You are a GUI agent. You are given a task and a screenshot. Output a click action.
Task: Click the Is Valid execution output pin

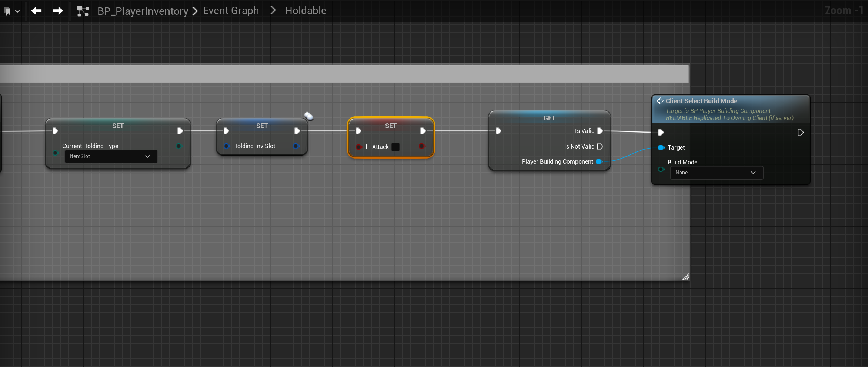tap(600, 131)
